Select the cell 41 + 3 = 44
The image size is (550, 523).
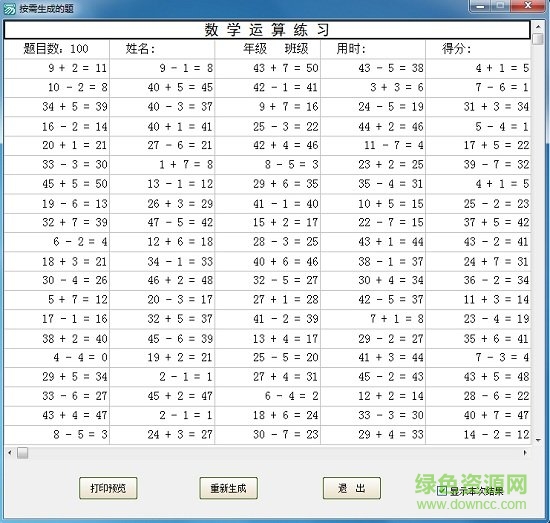[x=373, y=358]
